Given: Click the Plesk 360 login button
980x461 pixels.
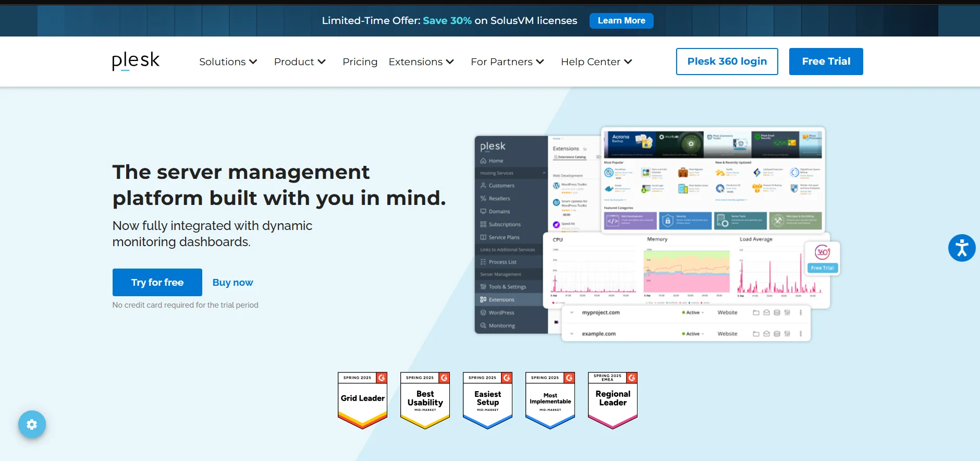Looking at the screenshot, I should tap(727, 62).
